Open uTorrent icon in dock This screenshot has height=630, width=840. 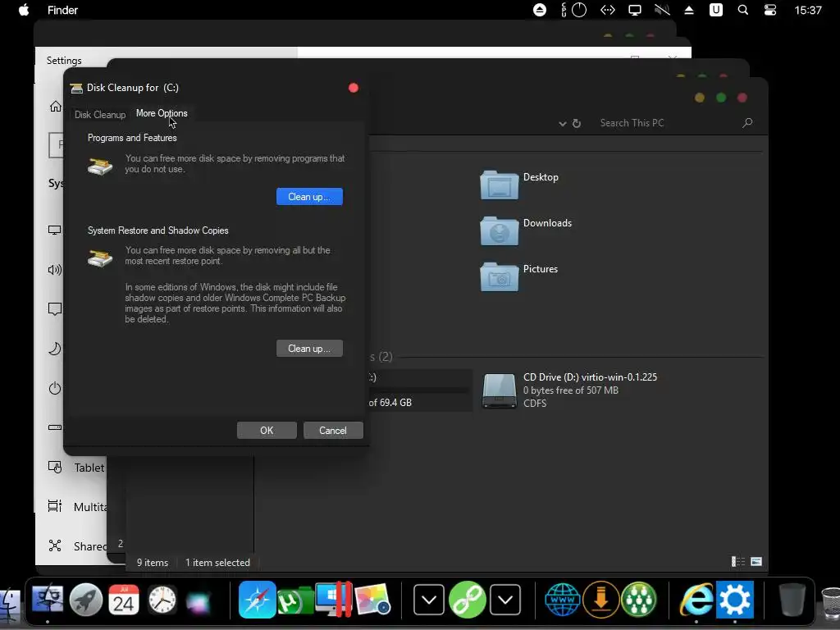(294, 600)
